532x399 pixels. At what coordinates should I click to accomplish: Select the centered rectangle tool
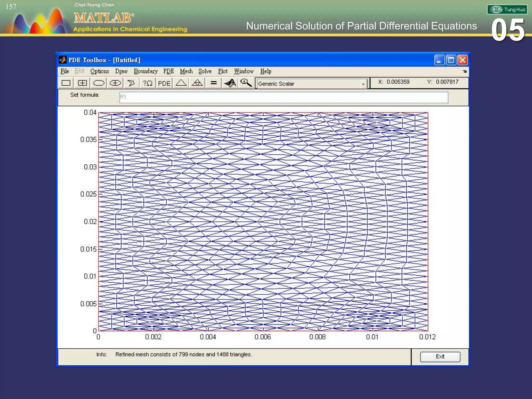[x=82, y=83]
